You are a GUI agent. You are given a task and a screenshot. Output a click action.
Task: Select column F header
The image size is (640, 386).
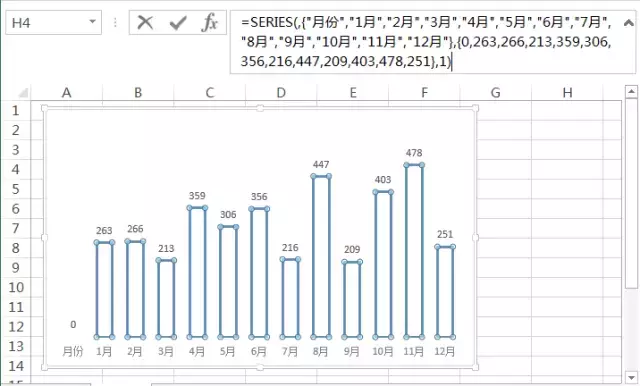(x=424, y=93)
